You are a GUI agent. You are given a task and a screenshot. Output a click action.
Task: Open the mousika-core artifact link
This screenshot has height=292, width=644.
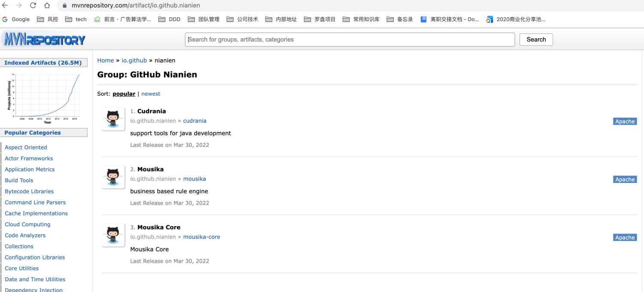tap(201, 237)
